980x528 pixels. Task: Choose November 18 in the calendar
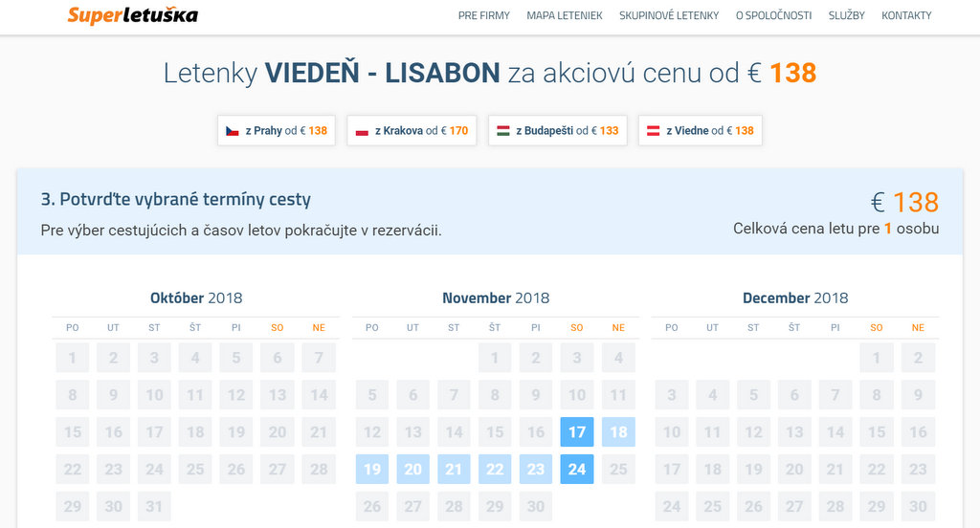(x=618, y=432)
